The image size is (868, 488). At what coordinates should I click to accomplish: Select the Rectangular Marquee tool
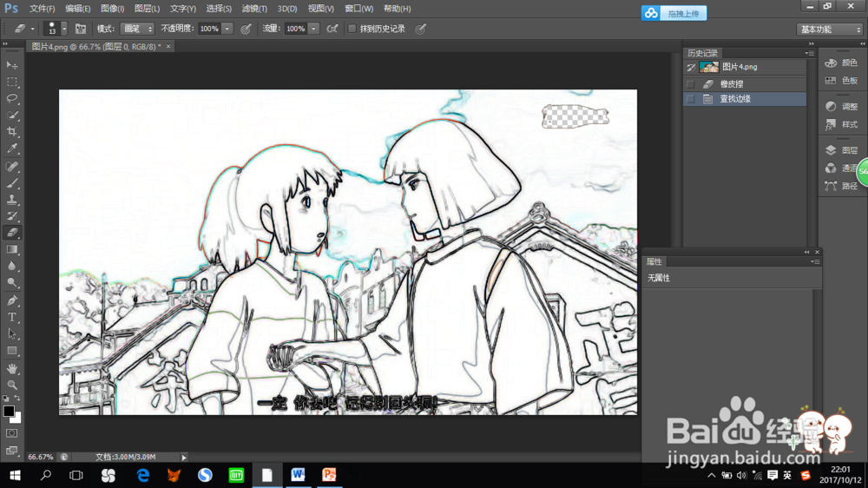tap(11, 82)
